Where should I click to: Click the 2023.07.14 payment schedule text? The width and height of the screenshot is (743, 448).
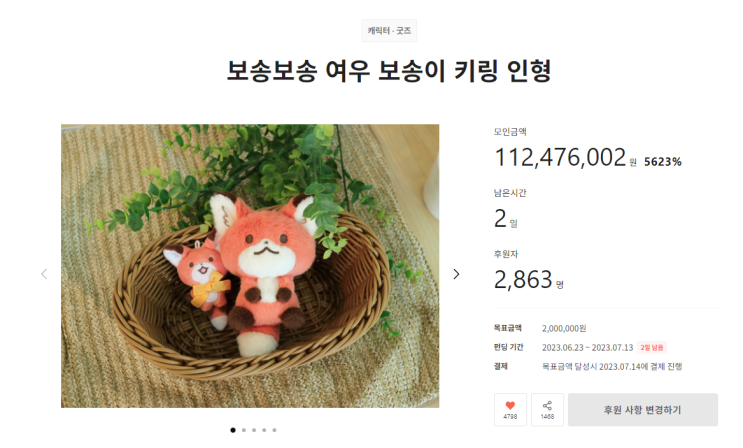click(612, 366)
